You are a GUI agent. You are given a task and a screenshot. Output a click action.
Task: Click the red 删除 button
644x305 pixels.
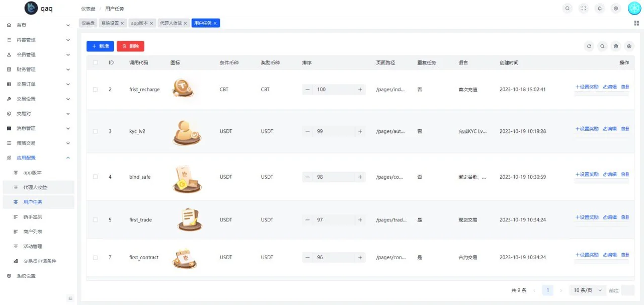[130, 46]
